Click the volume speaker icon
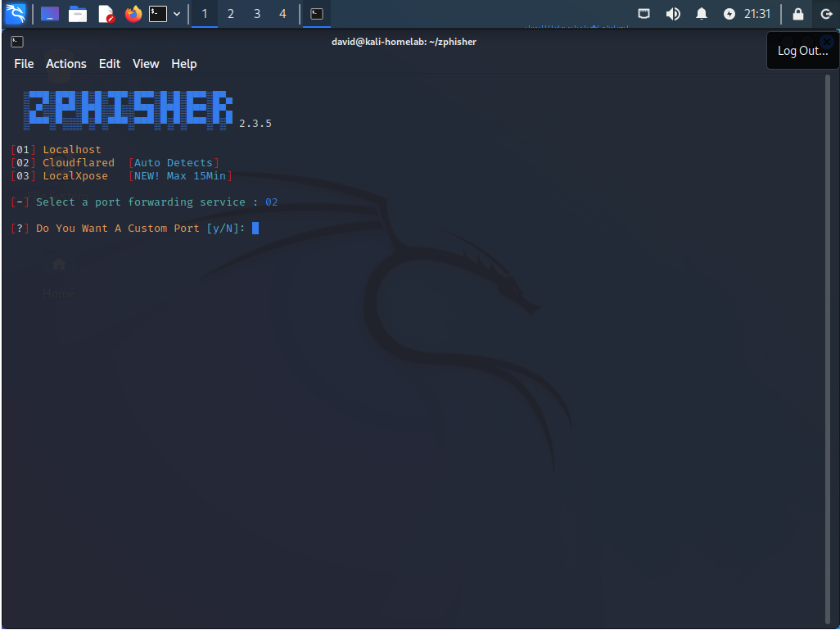Viewport: 840px width, 630px height. pyautogui.click(x=673, y=13)
